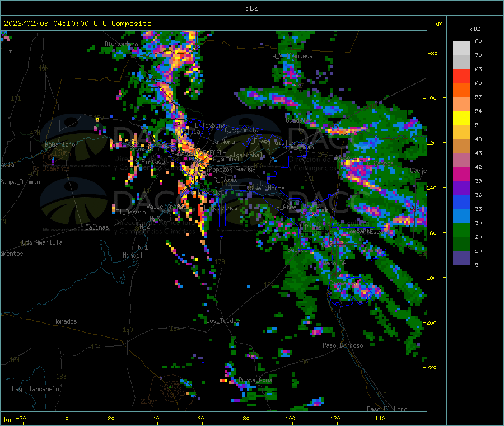Click the 'A_Villanueva' map label
This screenshot has width=504, height=426.
click(292, 56)
